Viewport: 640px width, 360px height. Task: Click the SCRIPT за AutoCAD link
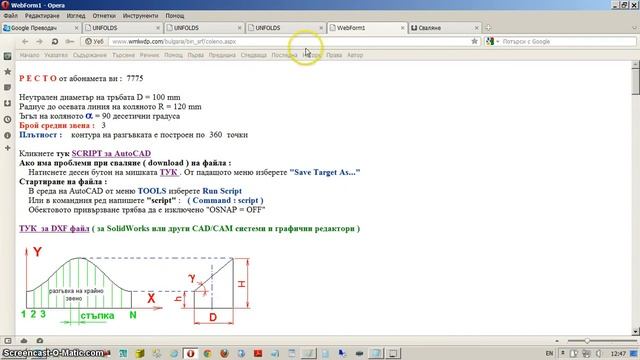tap(111, 153)
